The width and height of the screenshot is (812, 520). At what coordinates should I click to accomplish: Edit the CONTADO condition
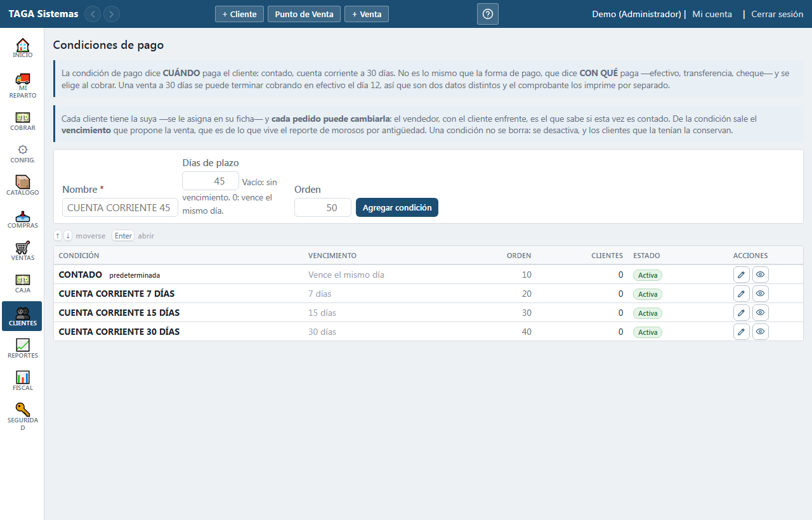(742, 275)
